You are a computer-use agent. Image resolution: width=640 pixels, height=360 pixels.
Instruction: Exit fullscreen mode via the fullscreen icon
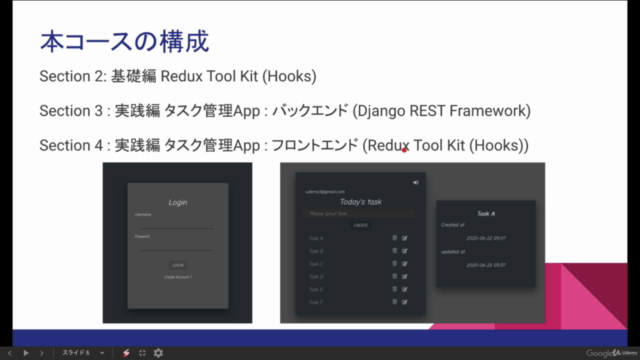click(x=142, y=353)
